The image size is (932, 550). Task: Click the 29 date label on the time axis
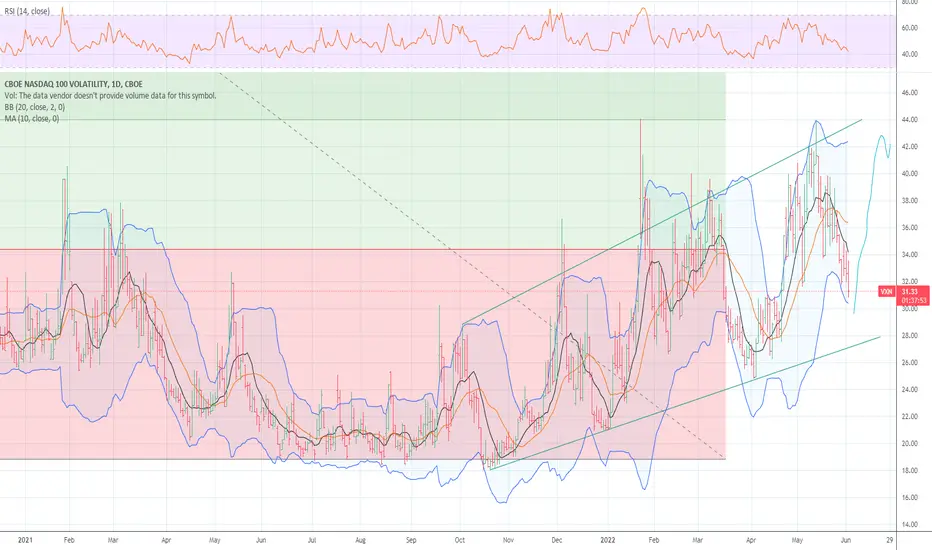889,540
